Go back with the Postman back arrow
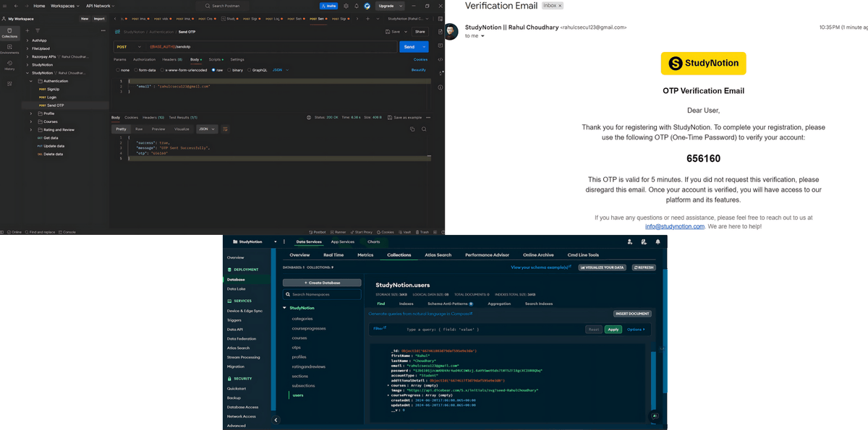This screenshot has height=430, width=868. [x=16, y=6]
